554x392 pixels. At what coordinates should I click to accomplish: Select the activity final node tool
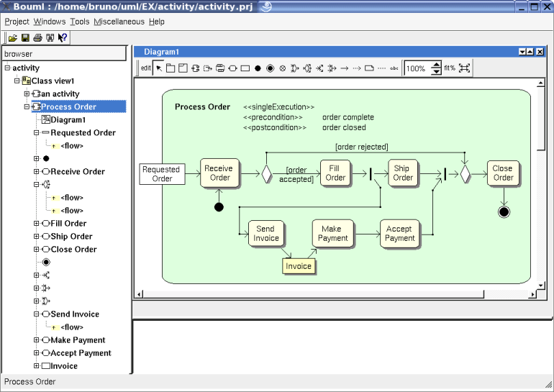tap(270, 68)
